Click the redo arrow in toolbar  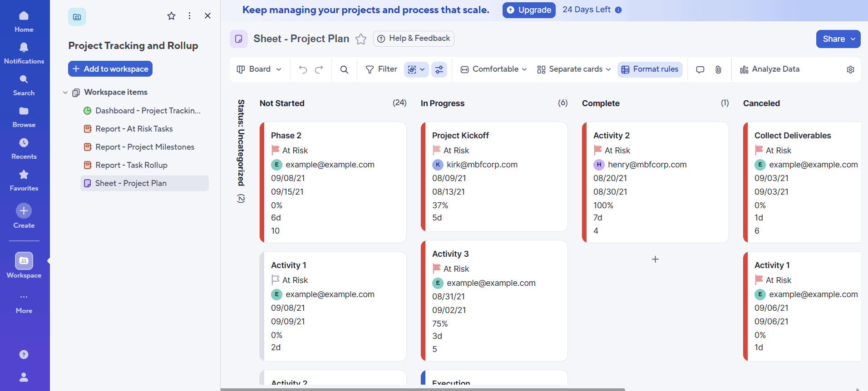[x=319, y=69]
